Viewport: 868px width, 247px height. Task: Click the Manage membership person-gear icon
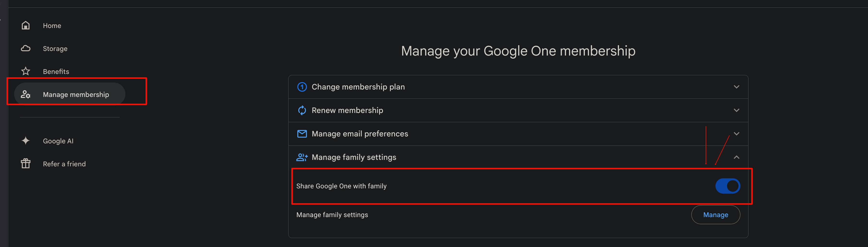click(x=26, y=95)
